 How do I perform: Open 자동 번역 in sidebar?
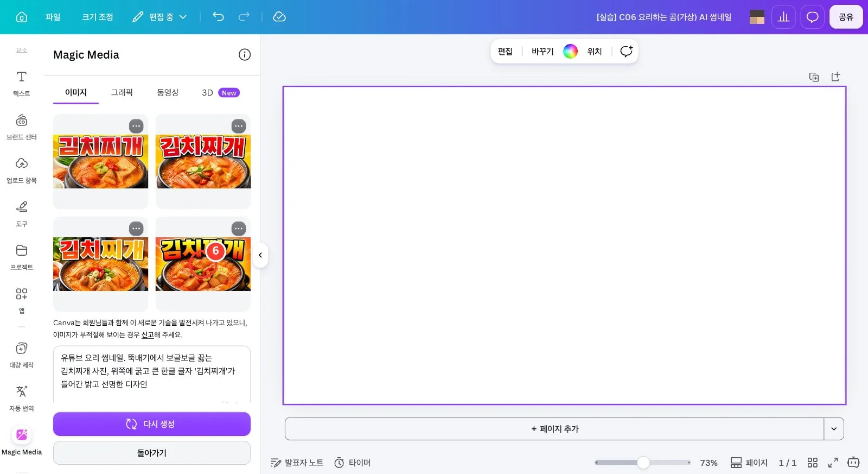[x=22, y=399]
